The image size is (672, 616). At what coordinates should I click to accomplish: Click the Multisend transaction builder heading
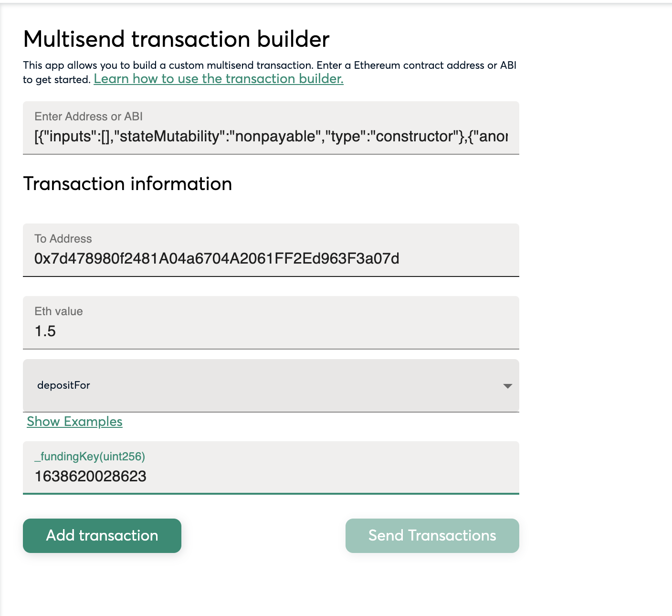[x=176, y=39]
